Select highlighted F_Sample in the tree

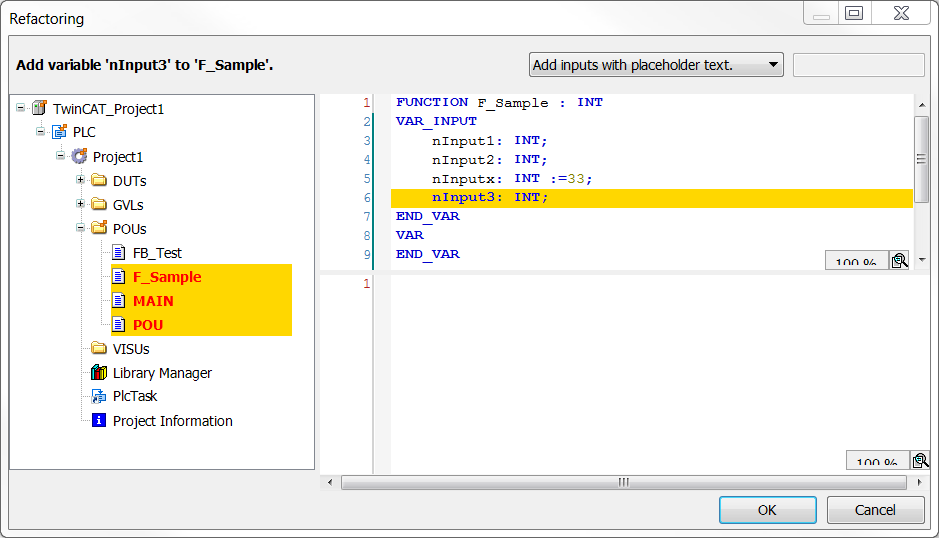point(167,277)
